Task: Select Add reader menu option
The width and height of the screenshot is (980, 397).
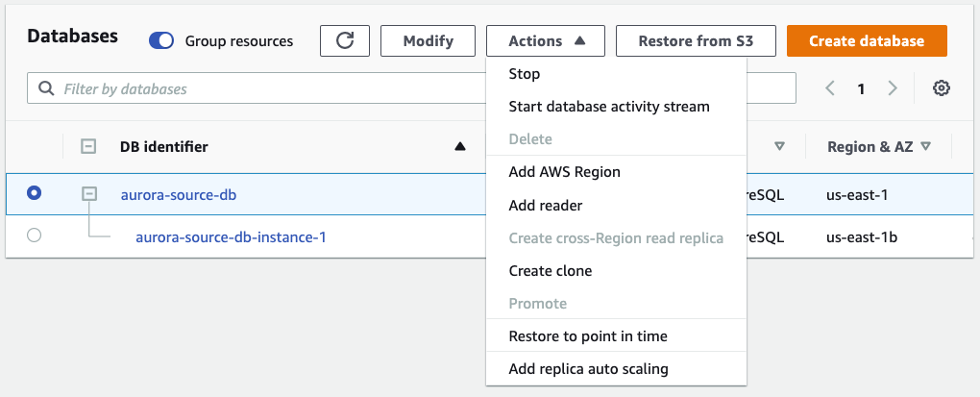Action: pyautogui.click(x=546, y=205)
